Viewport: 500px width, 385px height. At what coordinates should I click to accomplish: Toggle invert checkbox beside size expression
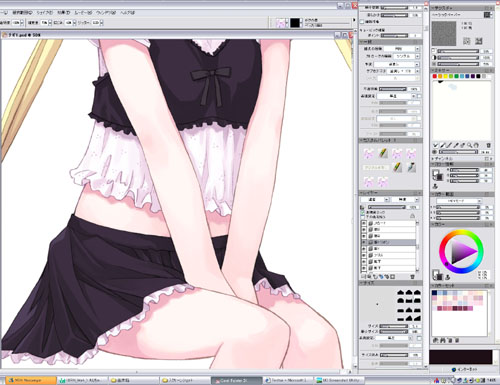point(419,338)
